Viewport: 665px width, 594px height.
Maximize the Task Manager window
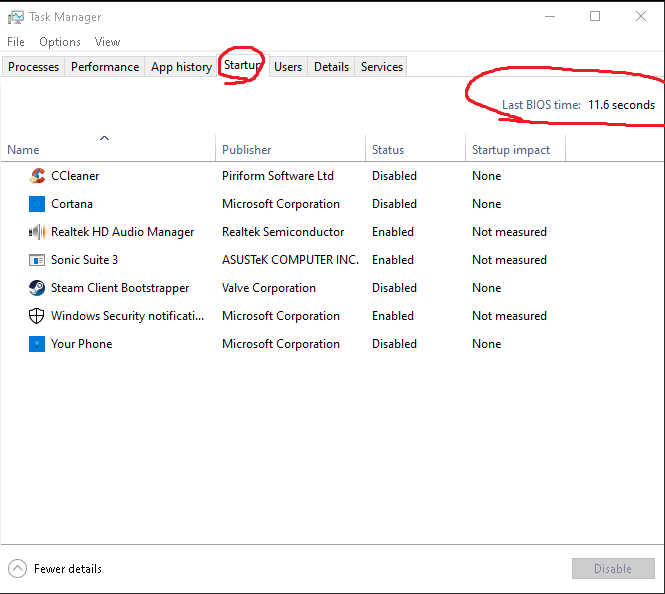(x=595, y=17)
